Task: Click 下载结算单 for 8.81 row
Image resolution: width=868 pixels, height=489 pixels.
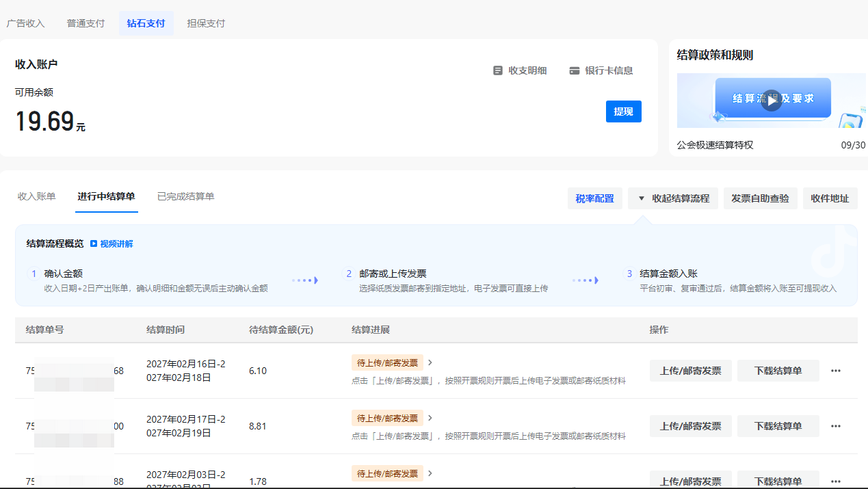Action: (778, 426)
